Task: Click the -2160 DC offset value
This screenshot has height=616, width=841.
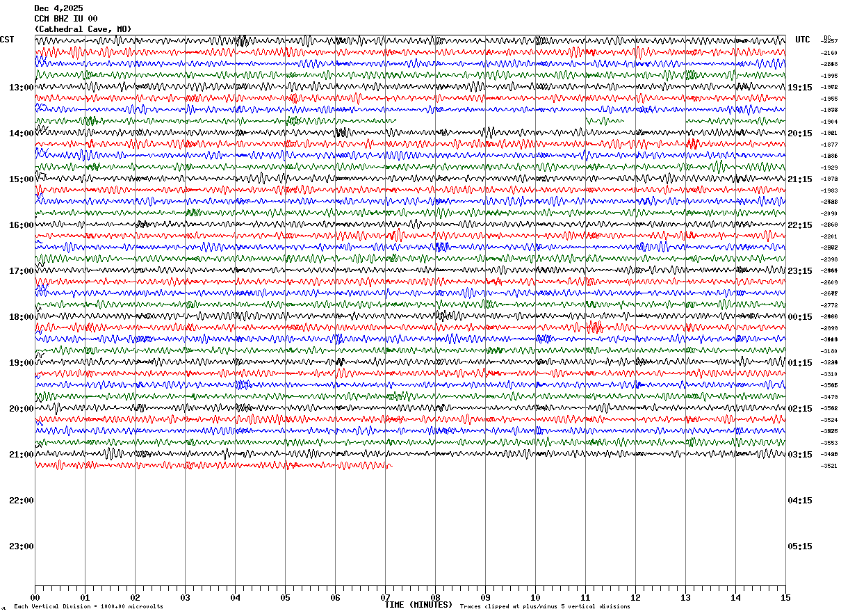Action: (x=829, y=53)
